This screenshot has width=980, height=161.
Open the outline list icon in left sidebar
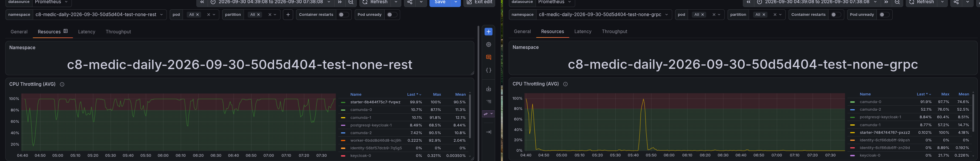click(488, 101)
